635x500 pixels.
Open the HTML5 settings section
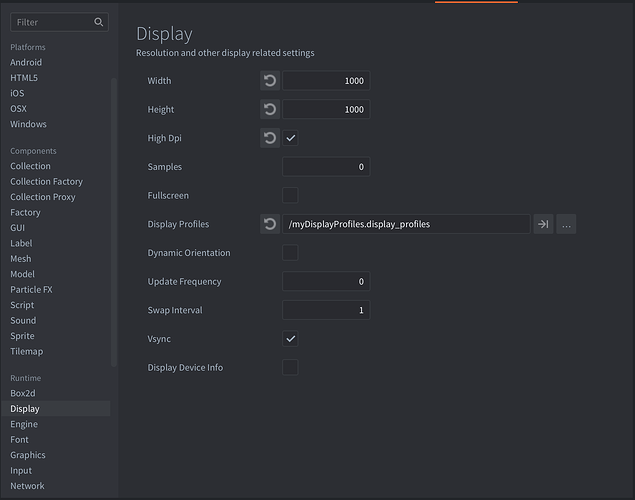[x=26, y=78]
